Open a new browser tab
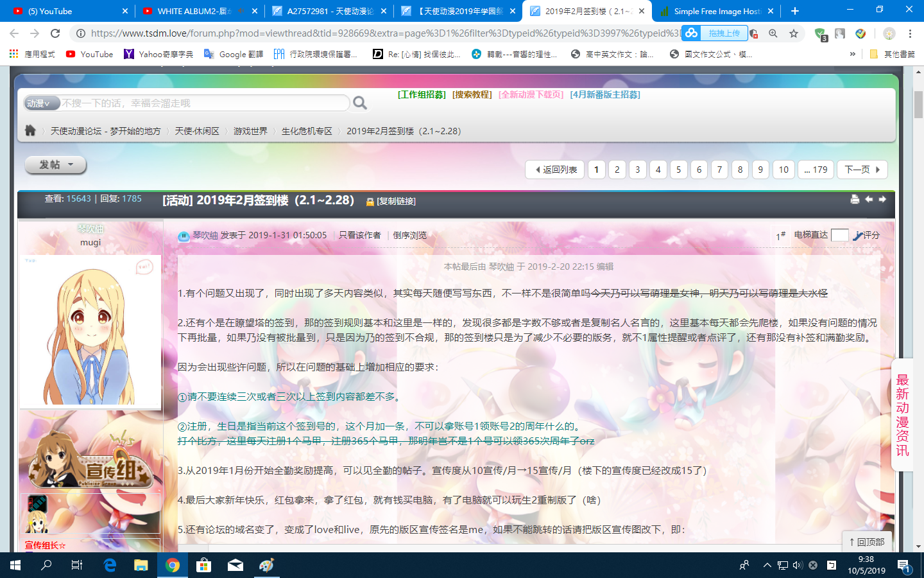 click(x=795, y=11)
